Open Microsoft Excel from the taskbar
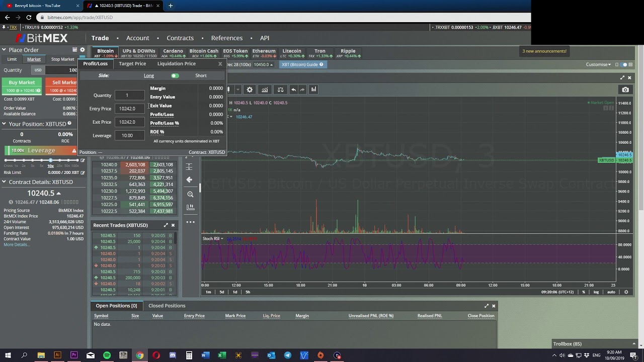 point(222,355)
